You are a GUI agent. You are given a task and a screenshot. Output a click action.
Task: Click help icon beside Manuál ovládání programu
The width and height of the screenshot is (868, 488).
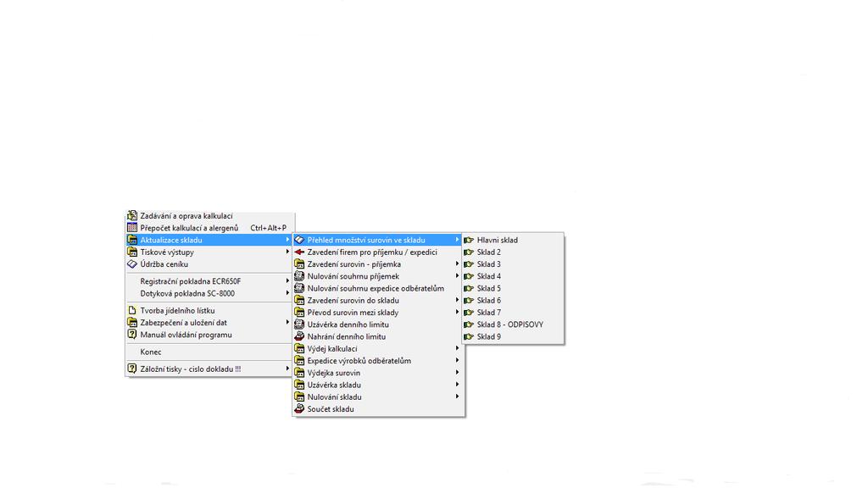pos(131,334)
